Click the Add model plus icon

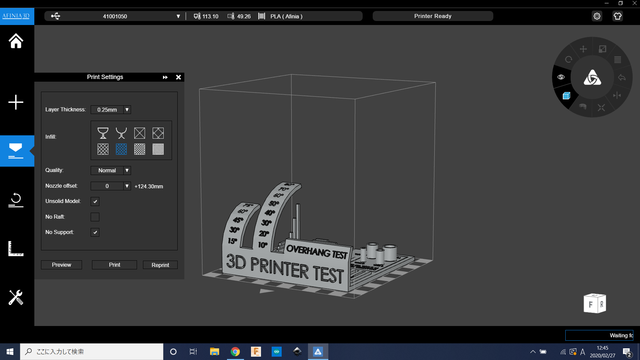[x=16, y=102]
